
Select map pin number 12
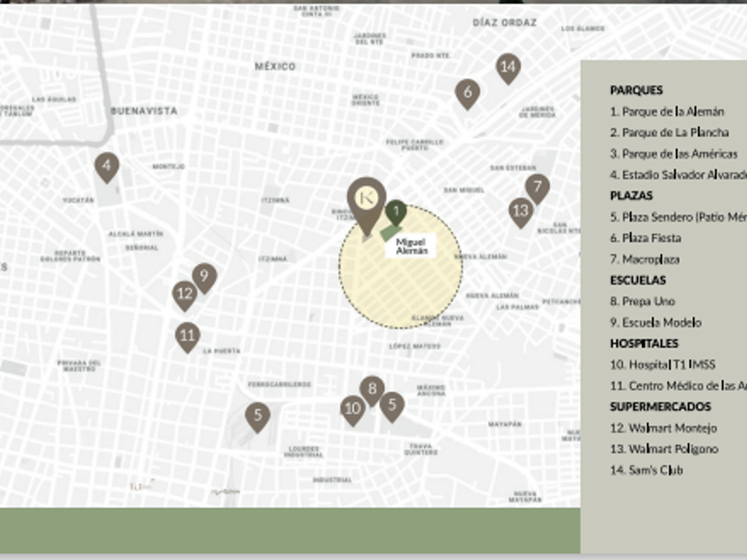coord(184,293)
